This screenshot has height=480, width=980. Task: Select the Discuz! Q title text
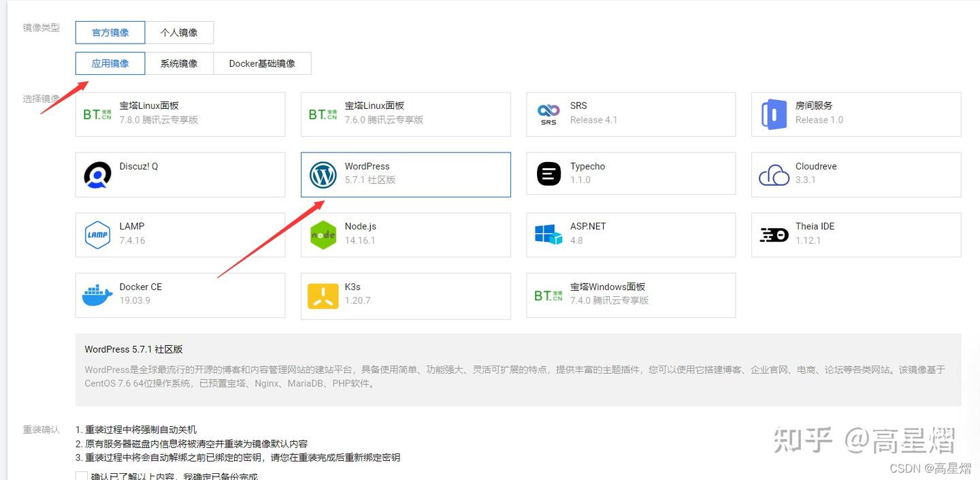coord(139,166)
